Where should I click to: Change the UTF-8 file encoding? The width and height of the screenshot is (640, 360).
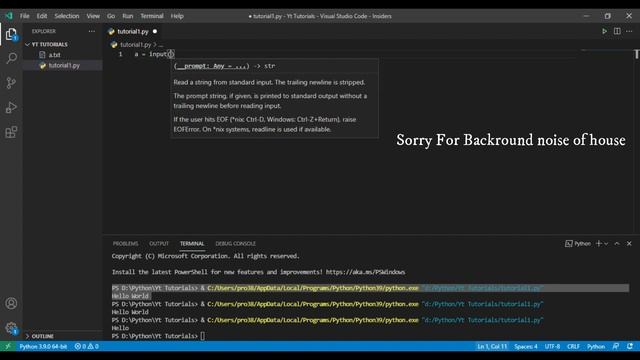click(552, 347)
